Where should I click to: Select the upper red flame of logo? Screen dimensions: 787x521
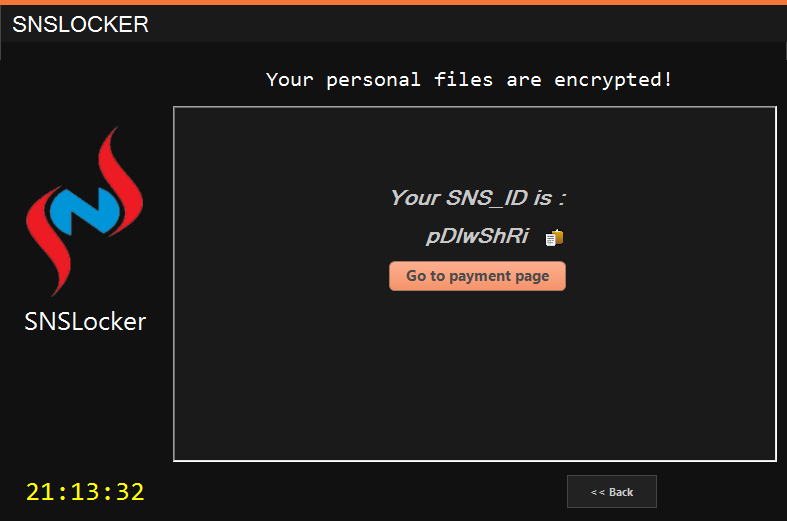[x=119, y=181]
